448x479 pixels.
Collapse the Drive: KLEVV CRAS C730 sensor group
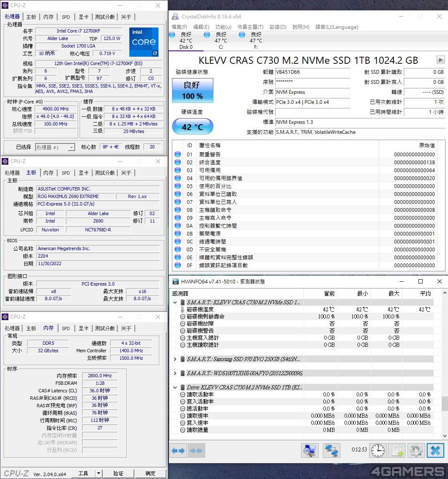click(175, 387)
